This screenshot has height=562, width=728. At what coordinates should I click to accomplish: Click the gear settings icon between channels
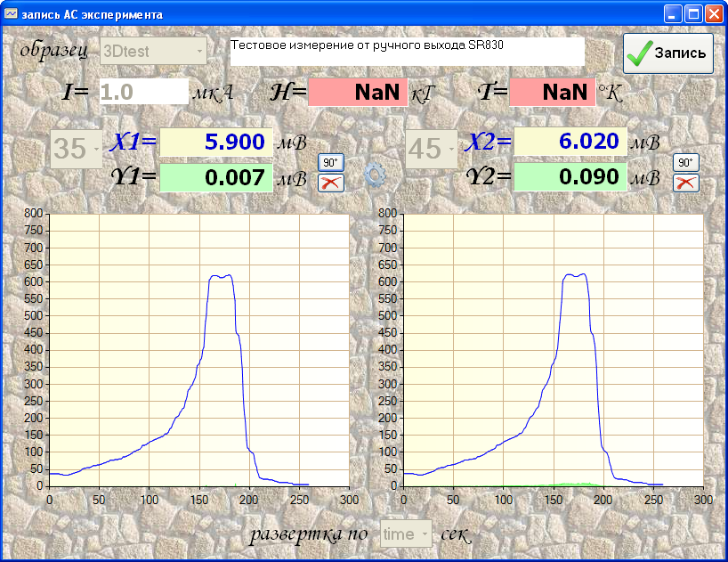pos(376,175)
